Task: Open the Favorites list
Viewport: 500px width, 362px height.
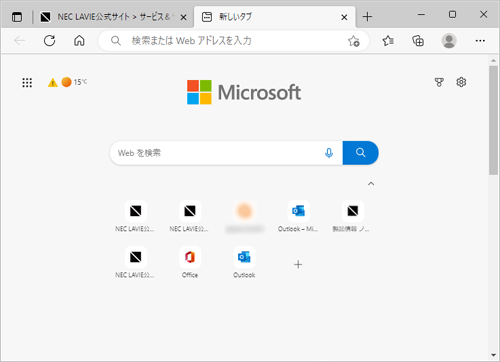Action: pyautogui.click(x=388, y=41)
